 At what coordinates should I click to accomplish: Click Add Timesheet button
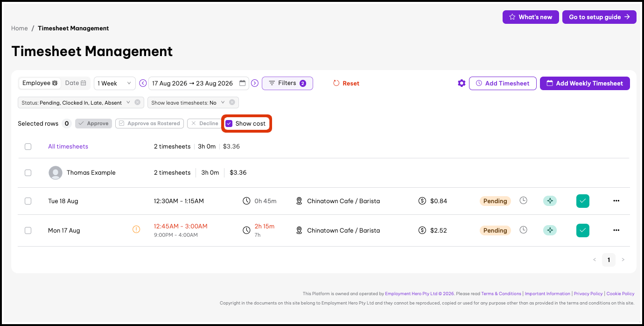point(503,83)
